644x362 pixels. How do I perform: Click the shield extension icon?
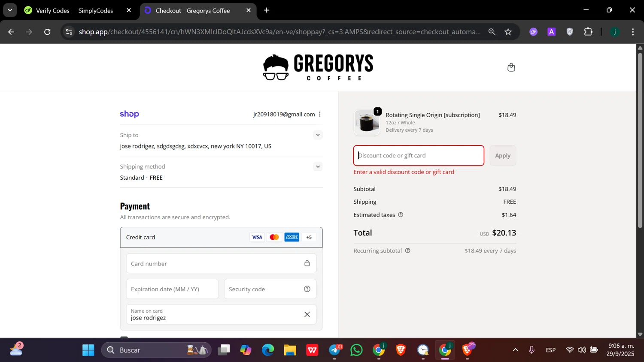[x=570, y=32]
